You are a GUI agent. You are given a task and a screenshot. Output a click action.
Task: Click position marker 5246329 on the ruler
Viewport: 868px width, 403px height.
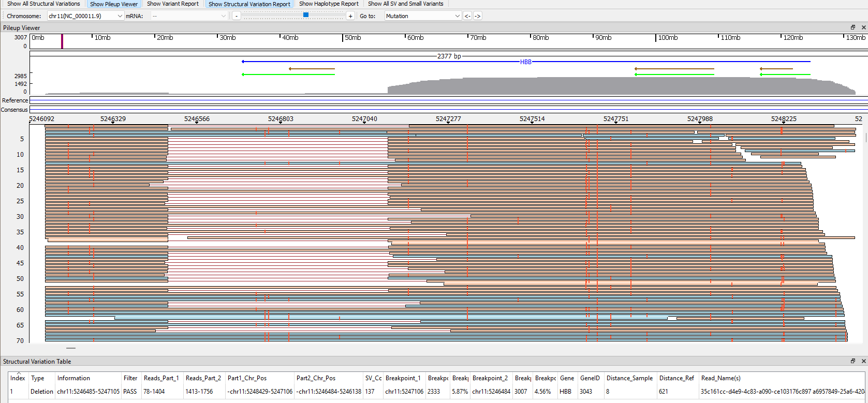click(x=113, y=119)
